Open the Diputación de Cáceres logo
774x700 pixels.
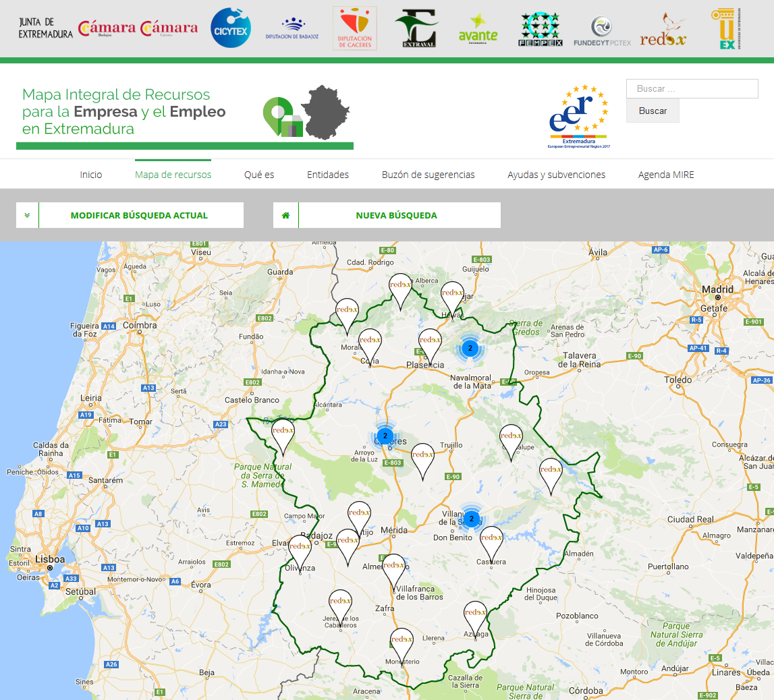tap(354, 29)
